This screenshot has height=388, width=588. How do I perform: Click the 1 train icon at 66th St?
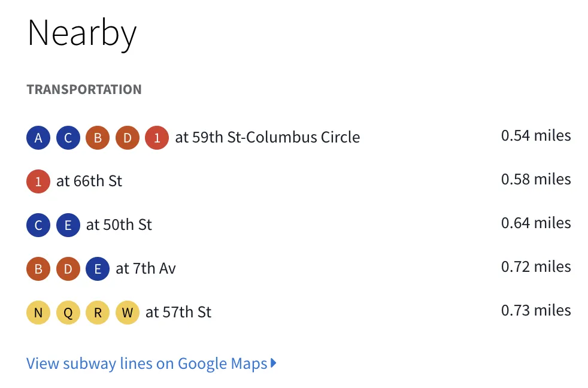[x=38, y=181]
